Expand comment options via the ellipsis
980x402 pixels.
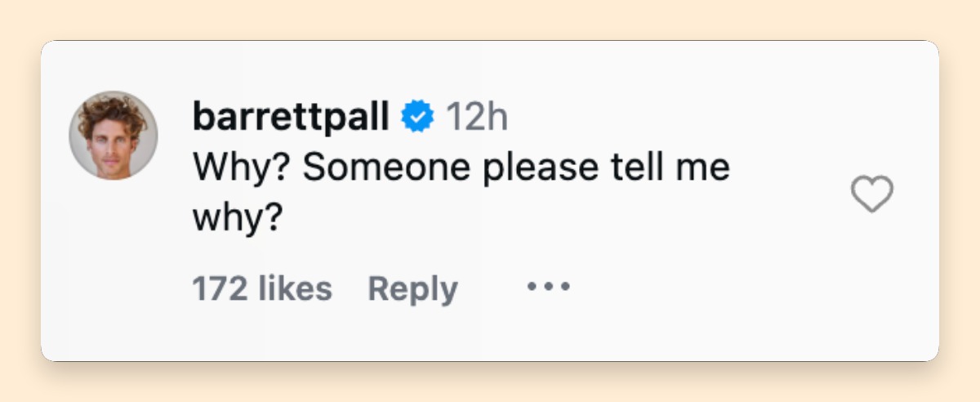coord(549,288)
